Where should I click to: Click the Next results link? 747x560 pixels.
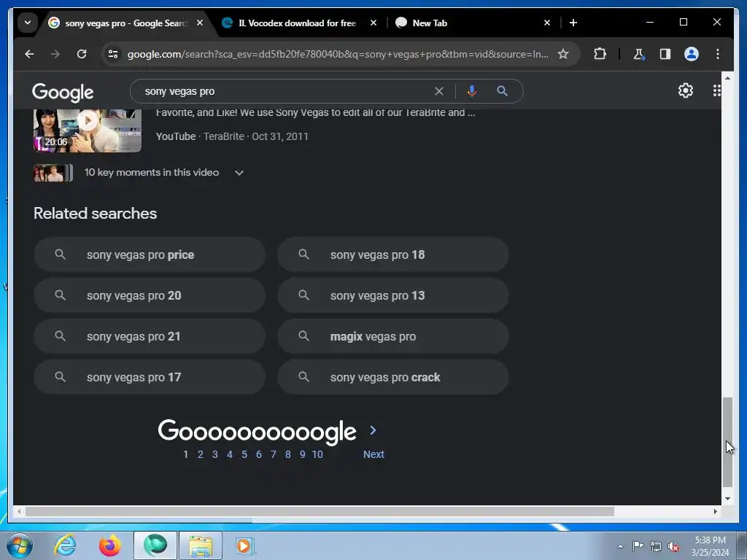tap(373, 454)
